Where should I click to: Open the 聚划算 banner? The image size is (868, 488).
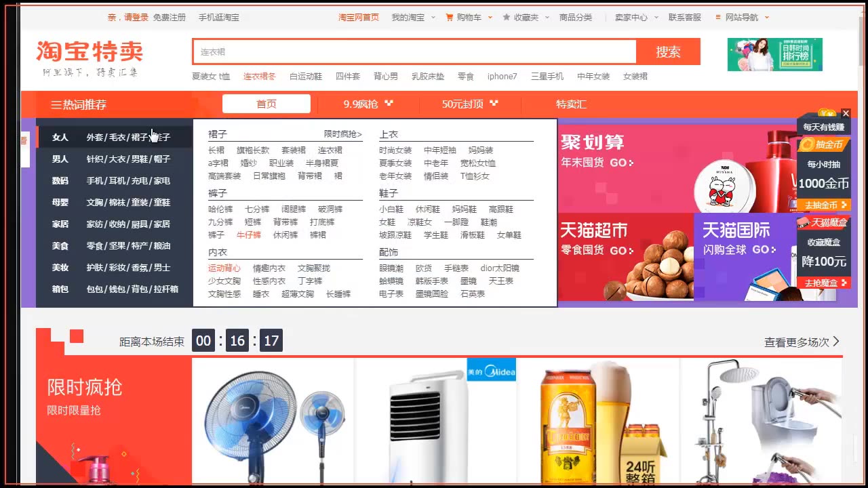677,169
